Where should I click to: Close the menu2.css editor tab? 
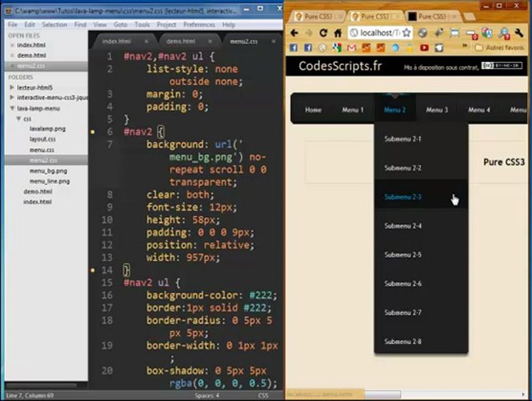(274, 41)
